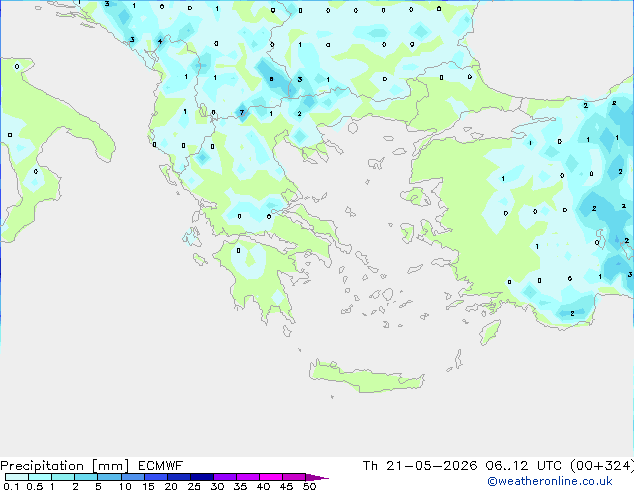
Task: Click the legend swatch between 40 and 45
Action: pos(271,477)
